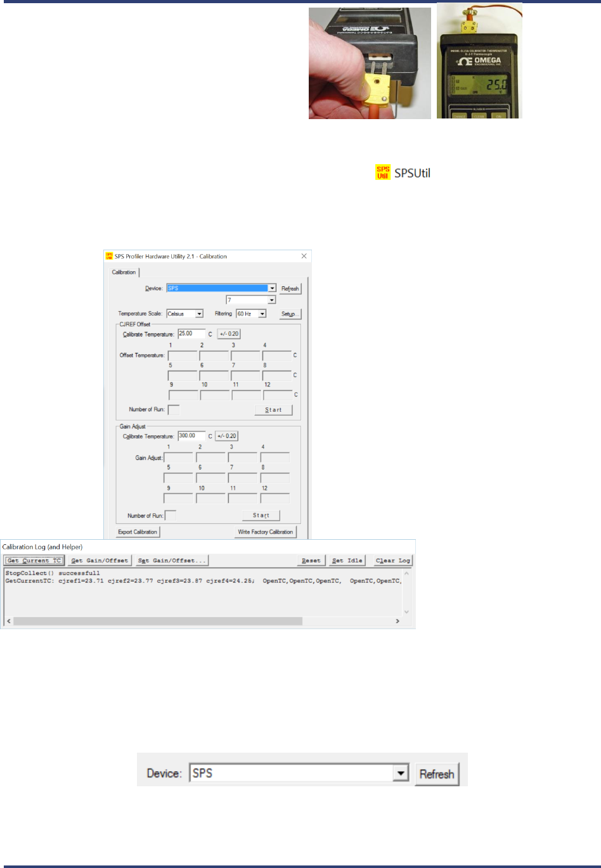Viewport: 601px width, 868px height.
Task: Select the Calibration tab
Action: (x=124, y=272)
